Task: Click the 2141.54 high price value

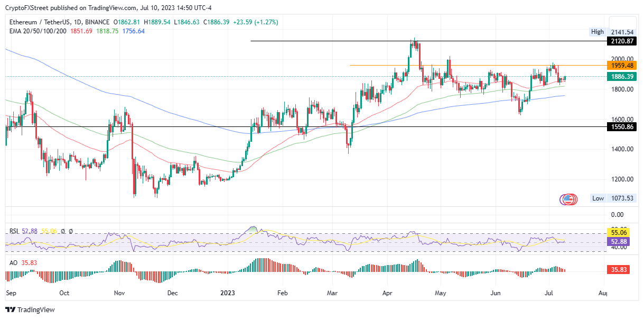Action: 622,32
